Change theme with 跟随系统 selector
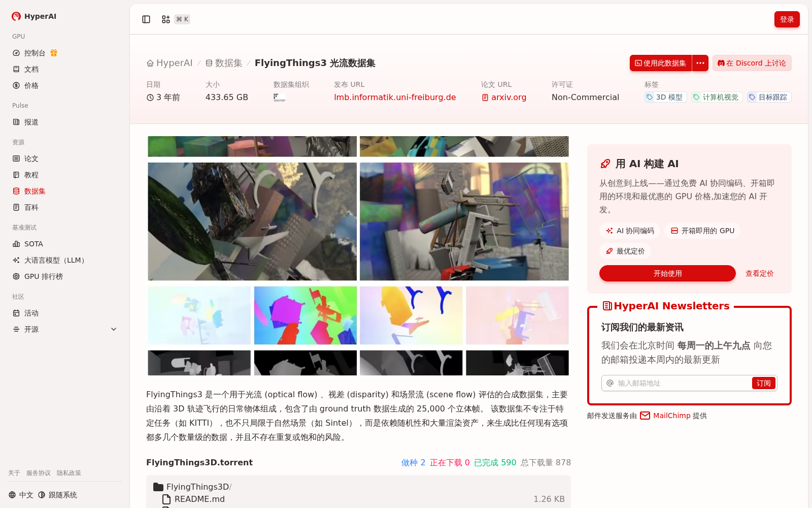 pyautogui.click(x=57, y=495)
